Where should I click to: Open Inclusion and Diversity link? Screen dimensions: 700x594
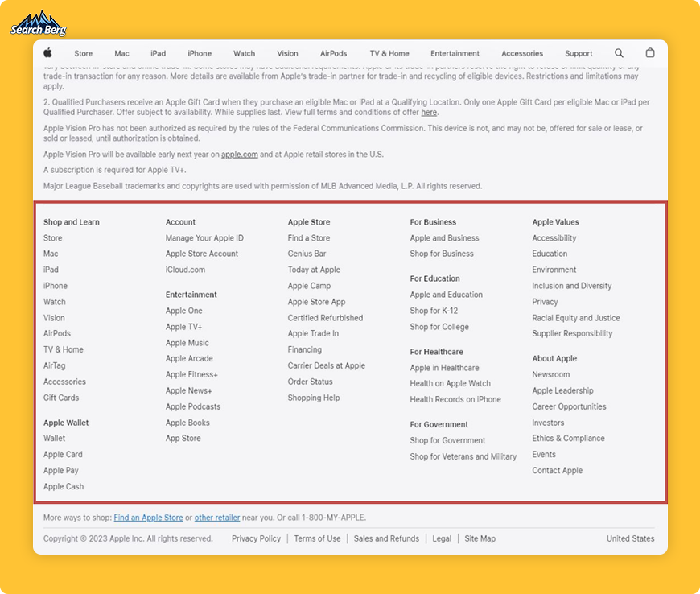tap(572, 286)
